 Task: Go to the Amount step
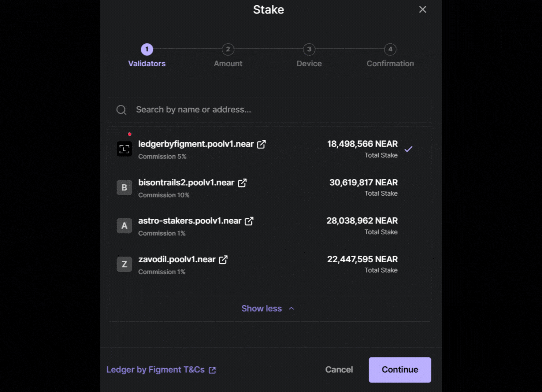pyautogui.click(x=228, y=56)
